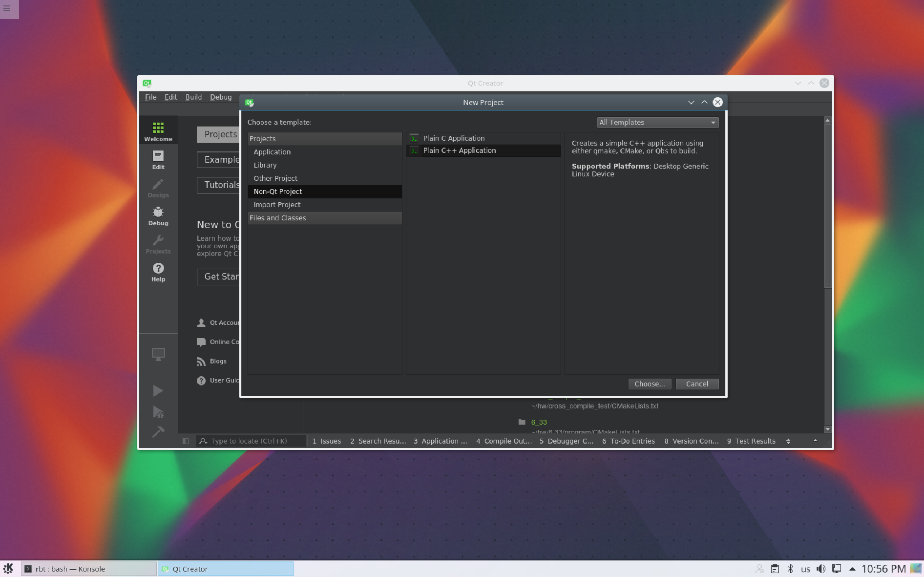
Task: Select Application category in project list
Action: [272, 151]
